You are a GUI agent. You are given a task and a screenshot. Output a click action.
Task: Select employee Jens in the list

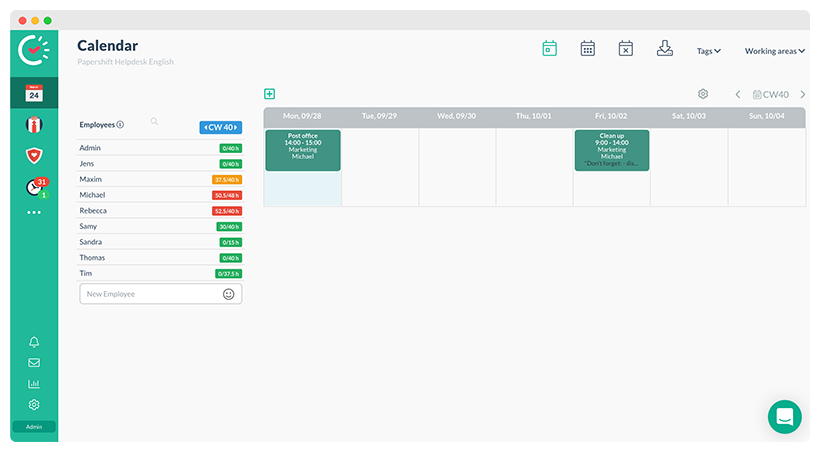tap(160, 163)
